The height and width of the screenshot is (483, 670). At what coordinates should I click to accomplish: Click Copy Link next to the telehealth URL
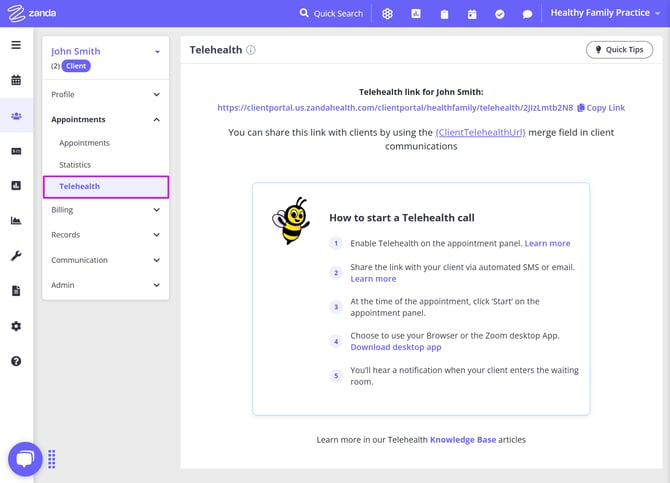(x=600, y=108)
